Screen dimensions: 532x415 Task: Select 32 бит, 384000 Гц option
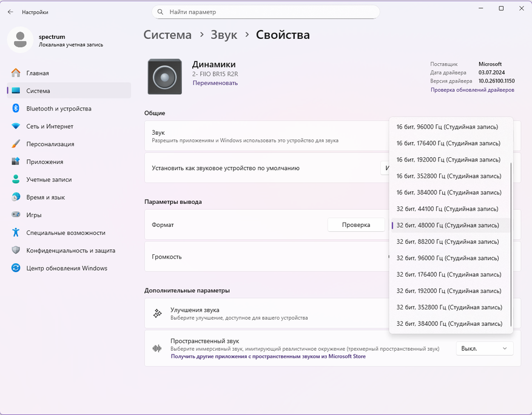click(x=449, y=323)
